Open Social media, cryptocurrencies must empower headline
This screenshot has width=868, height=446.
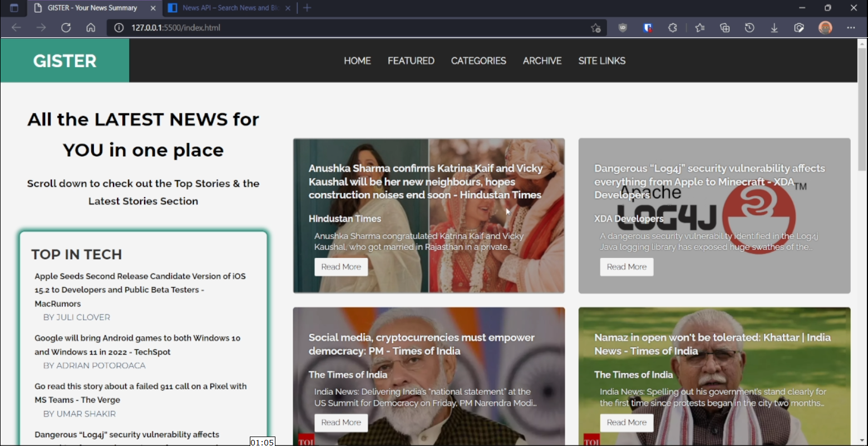[x=421, y=344]
